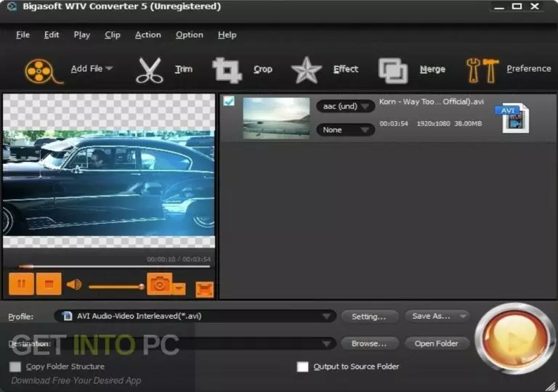
Task: Click the 00:00:10 / 00:03:54 time display
Action: point(179,259)
